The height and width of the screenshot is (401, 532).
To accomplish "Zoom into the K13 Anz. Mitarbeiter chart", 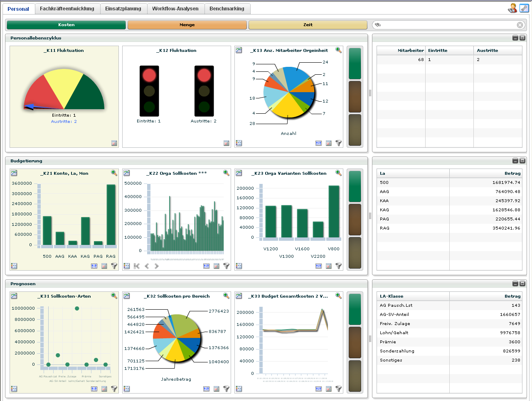I will (x=338, y=50).
